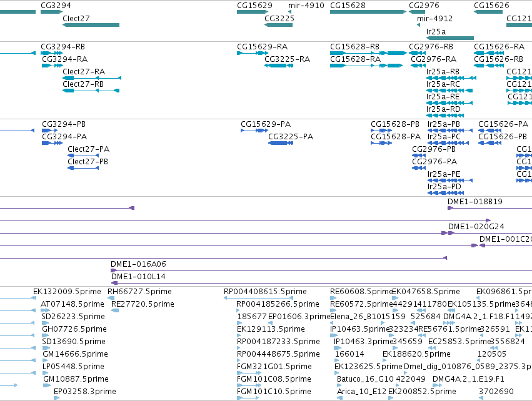Viewport: 532px width, 401px height.
Task: Select EST EP03258.3prime
Action: click(x=85, y=392)
